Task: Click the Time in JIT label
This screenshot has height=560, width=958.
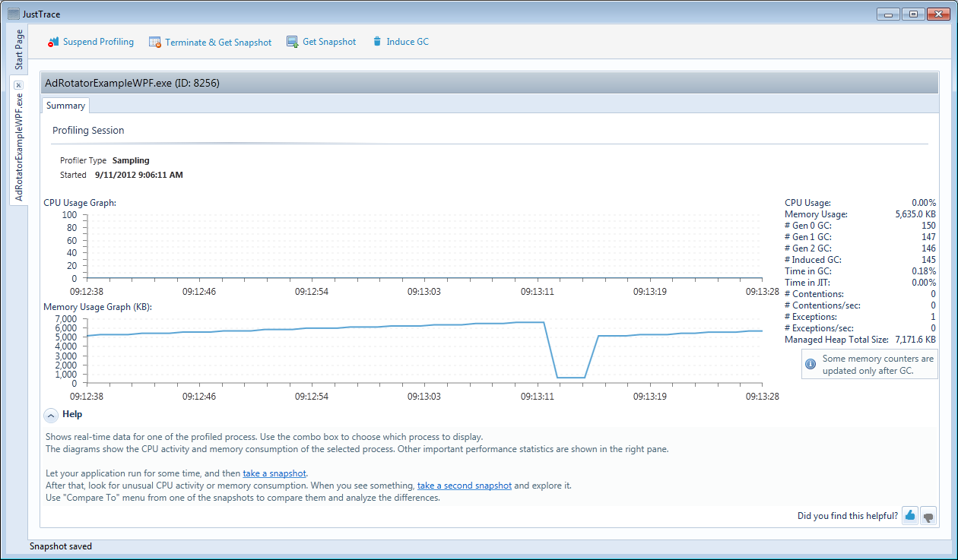Action: point(808,283)
